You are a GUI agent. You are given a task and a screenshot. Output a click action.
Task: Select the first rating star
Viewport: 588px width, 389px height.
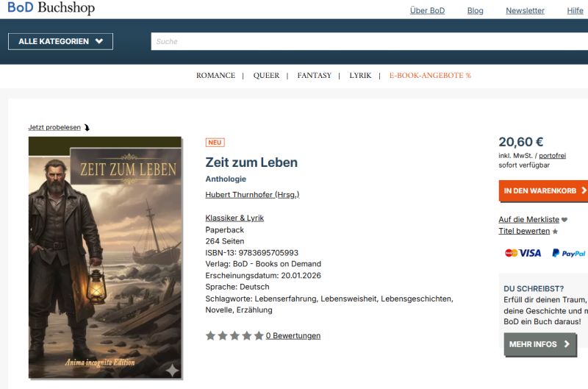(210, 336)
